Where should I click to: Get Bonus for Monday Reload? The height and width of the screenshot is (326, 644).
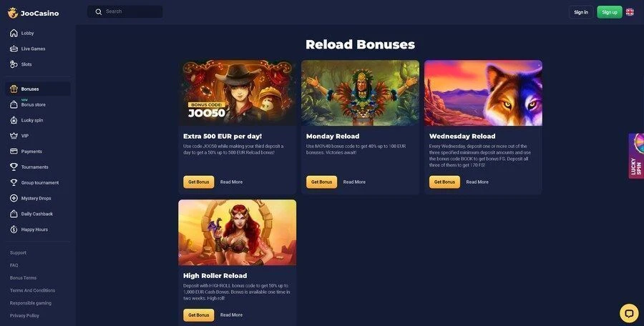(x=321, y=182)
